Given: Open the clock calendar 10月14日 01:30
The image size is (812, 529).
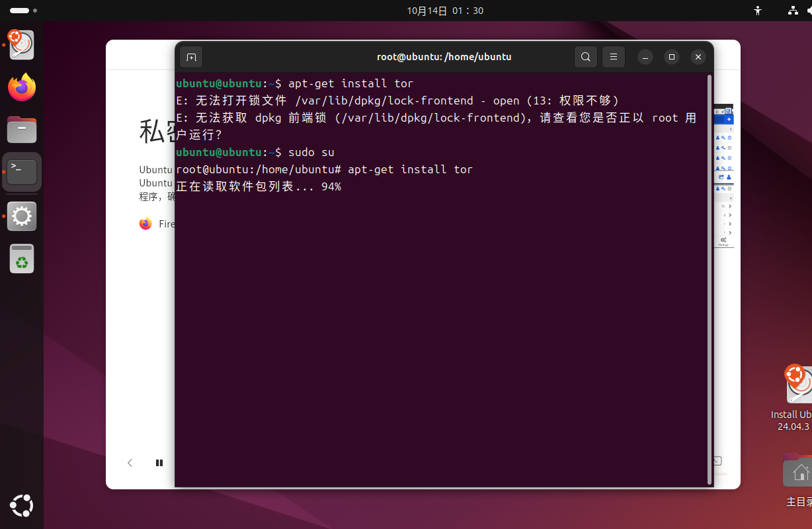Looking at the screenshot, I should point(445,11).
